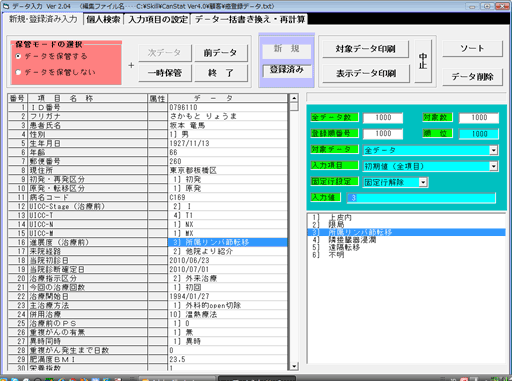Screen dimensions: 512x381
Task: Click 治療指示区分 cell 2] 外来治療
Action: point(228,278)
